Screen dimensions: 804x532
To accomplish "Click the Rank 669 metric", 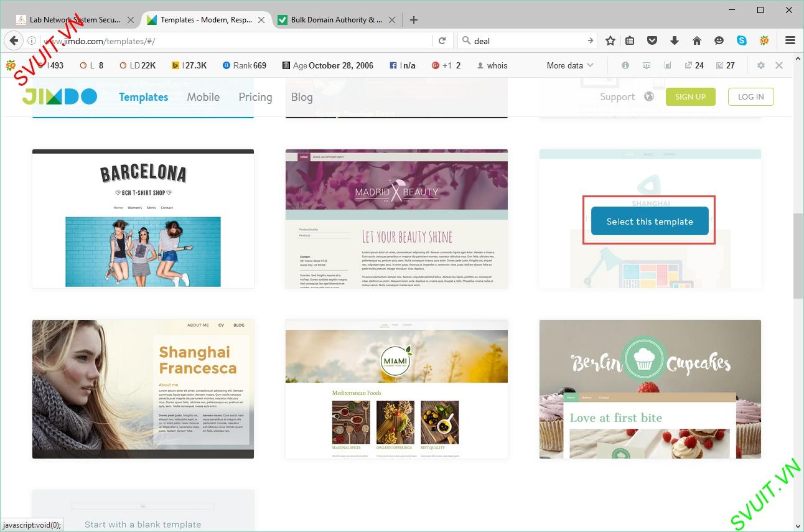I will [x=245, y=65].
